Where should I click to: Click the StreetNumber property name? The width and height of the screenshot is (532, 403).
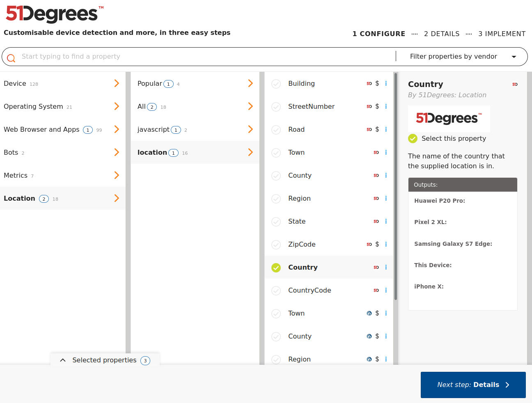point(311,106)
